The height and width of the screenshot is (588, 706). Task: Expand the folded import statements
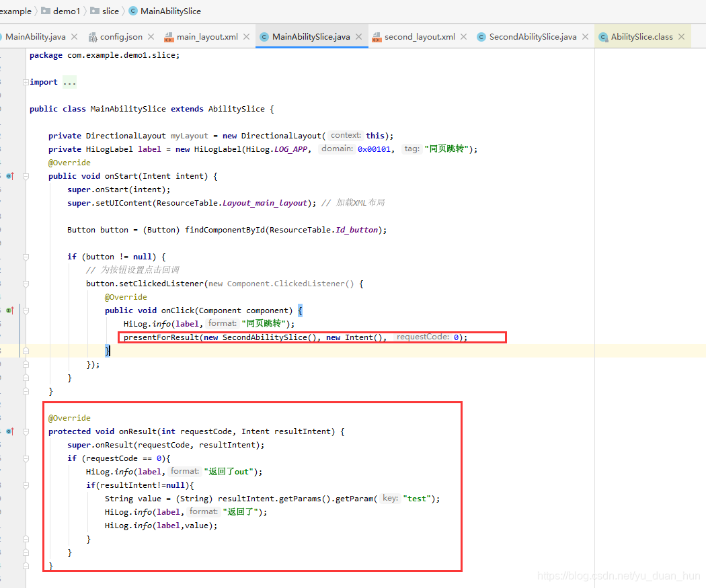26,82
